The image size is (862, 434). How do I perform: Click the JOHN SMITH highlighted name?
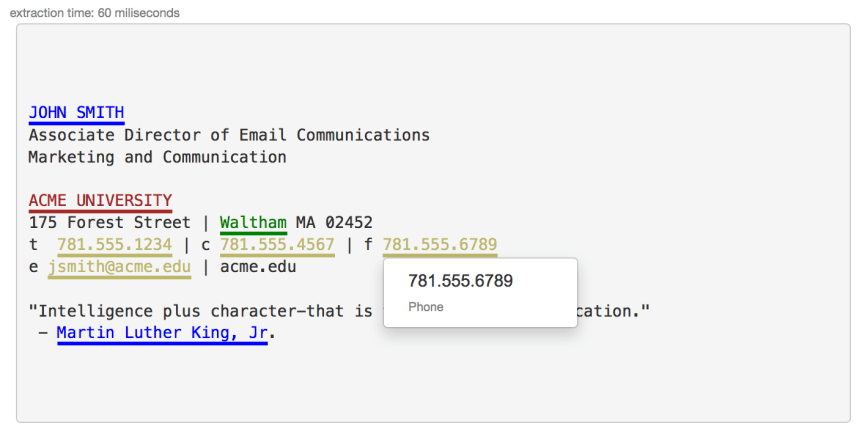76,113
